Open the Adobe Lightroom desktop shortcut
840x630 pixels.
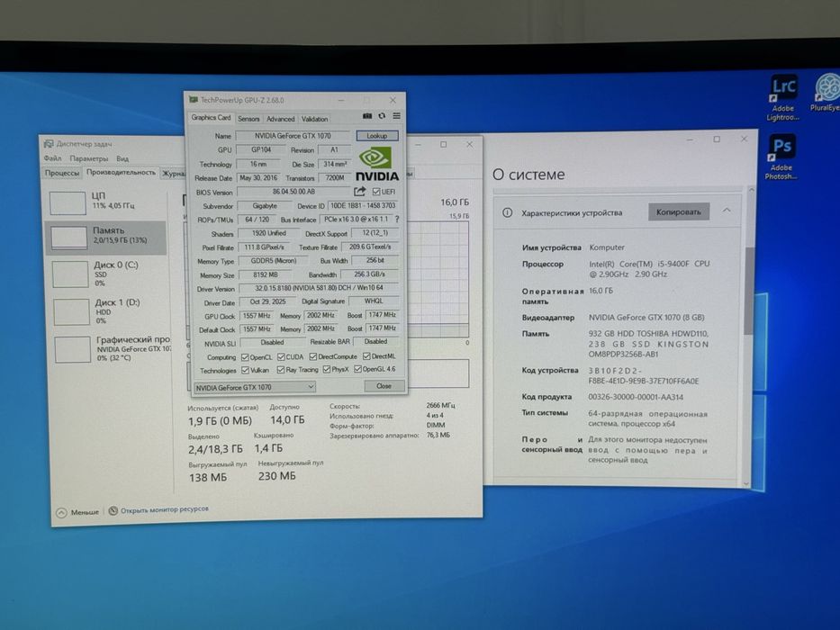click(782, 99)
